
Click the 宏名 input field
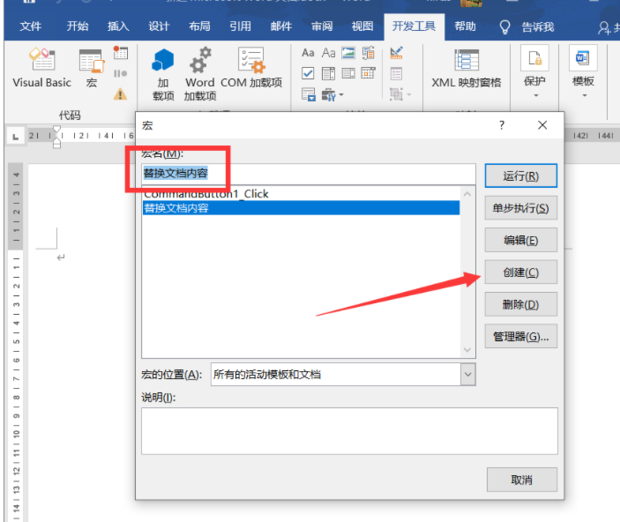(308, 174)
